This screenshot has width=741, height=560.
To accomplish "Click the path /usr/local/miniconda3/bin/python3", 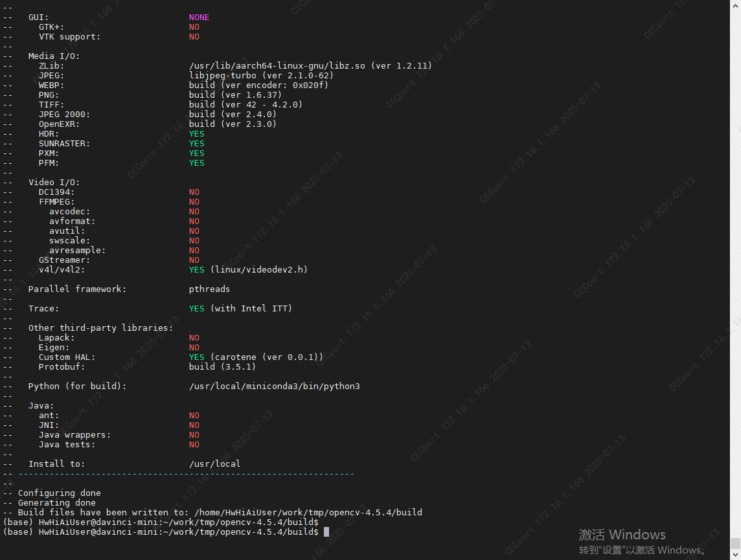I will [275, 386].
